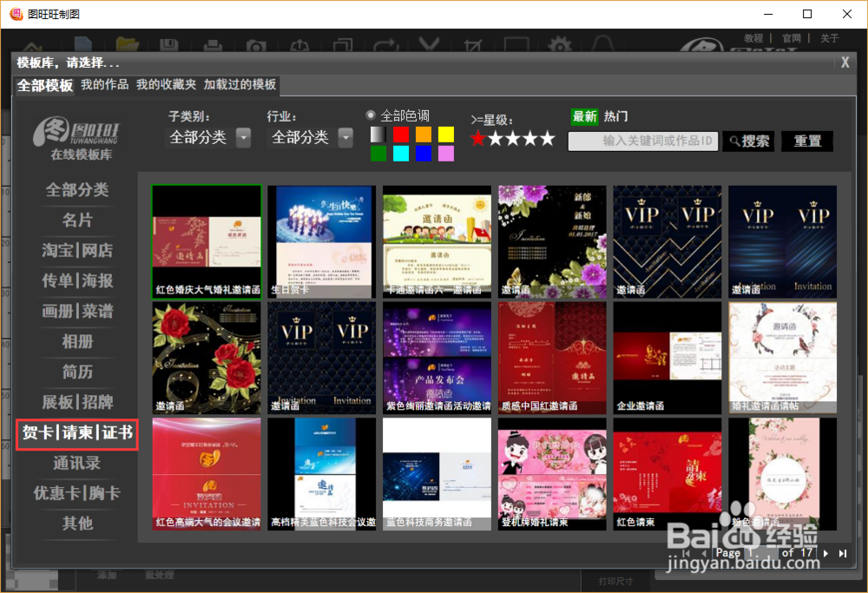Open the 质感中国红邀请函 template
868x593 pixels.
552,358
